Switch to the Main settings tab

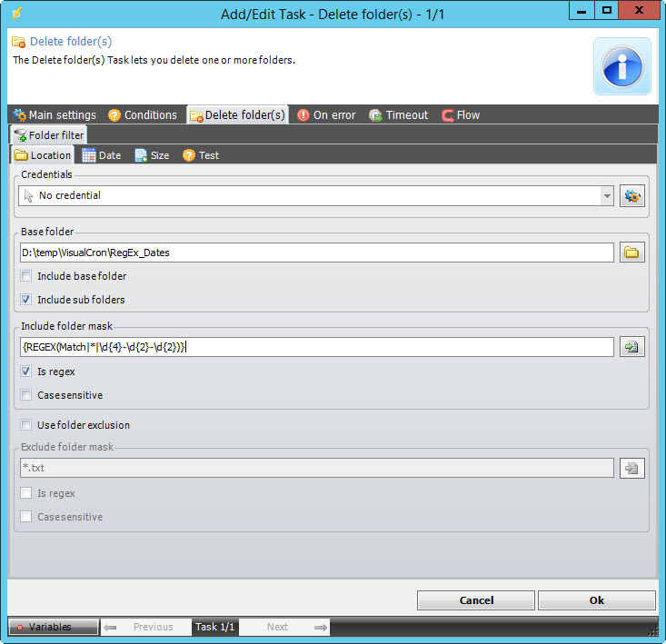click(55, 115)
